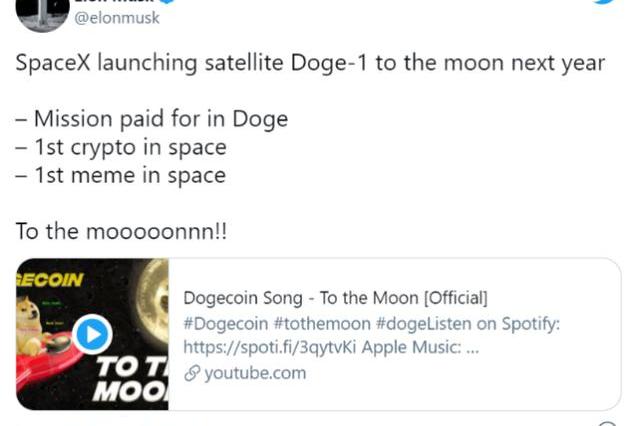Follow the #Dogecoin hashtag
640x426 pixels.
(x=227, y=323)
